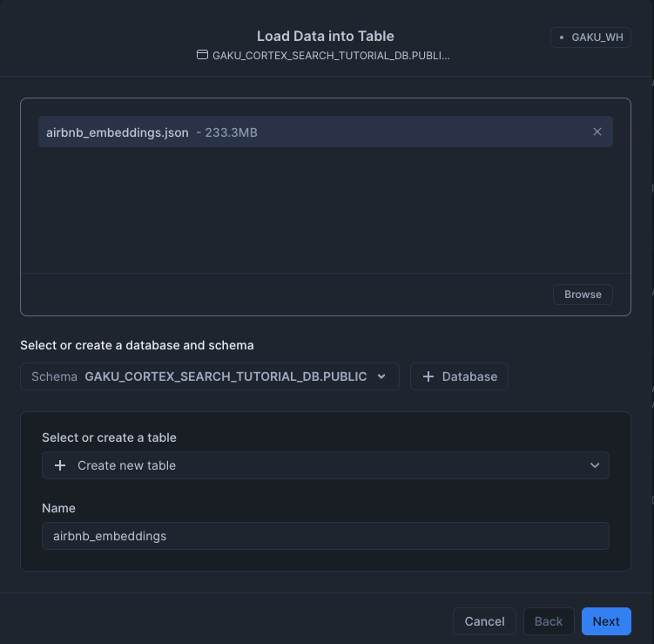654x644 pixels.
Task: Expand the Create new table dropdown
Action: click(x=326, y=465)
